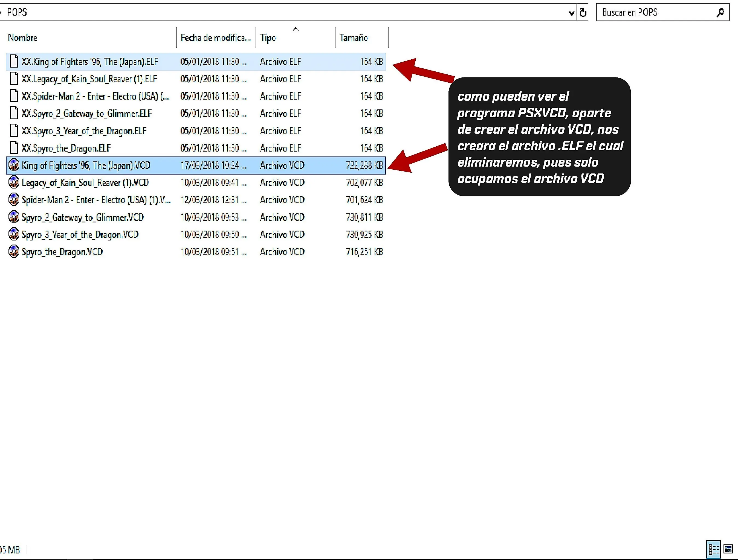Select file XX.King of Fighters '96, The (Japan).ELF
This screenshot has width=738, height=560.
point(196,61)
